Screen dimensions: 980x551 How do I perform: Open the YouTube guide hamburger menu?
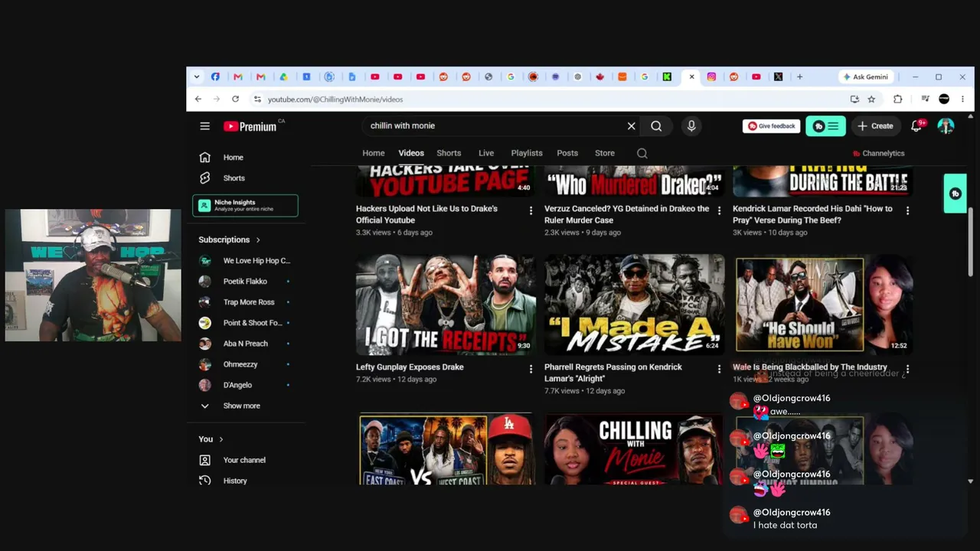pos(204,126)
